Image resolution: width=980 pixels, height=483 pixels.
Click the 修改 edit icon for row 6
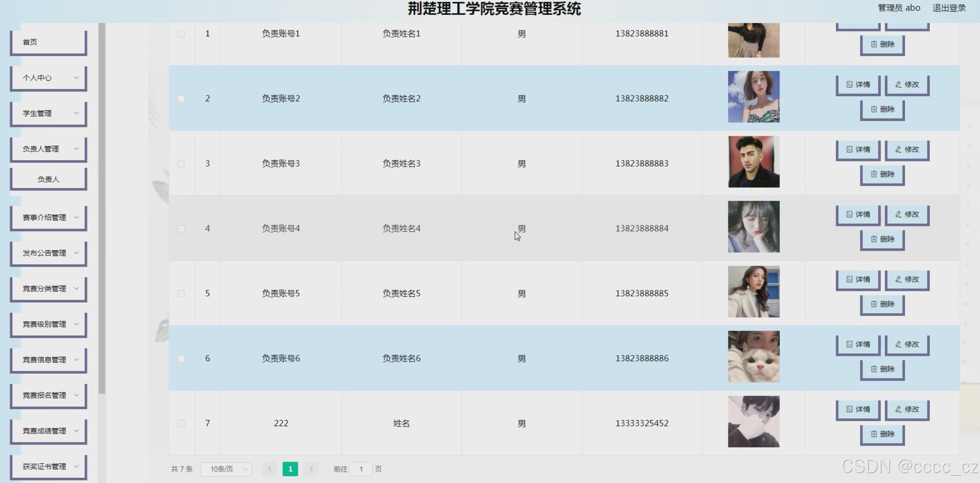tap(907, 345)
